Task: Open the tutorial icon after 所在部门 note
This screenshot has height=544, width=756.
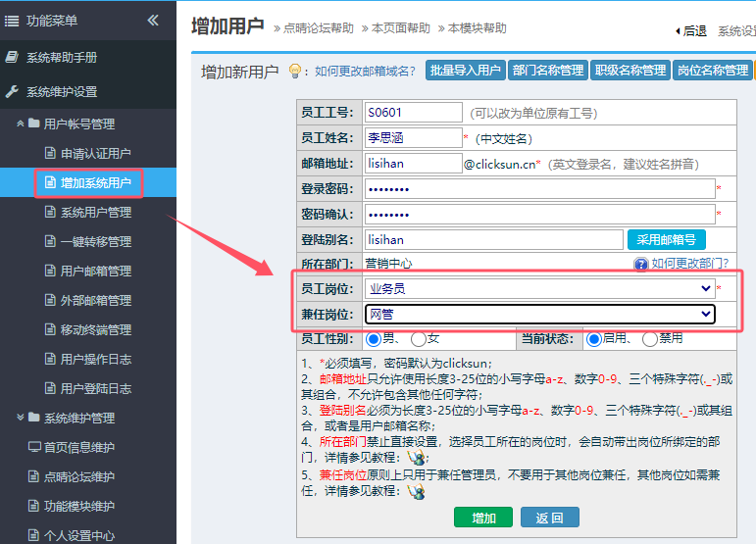Action: pyautogui.click(x=419, y=458)
